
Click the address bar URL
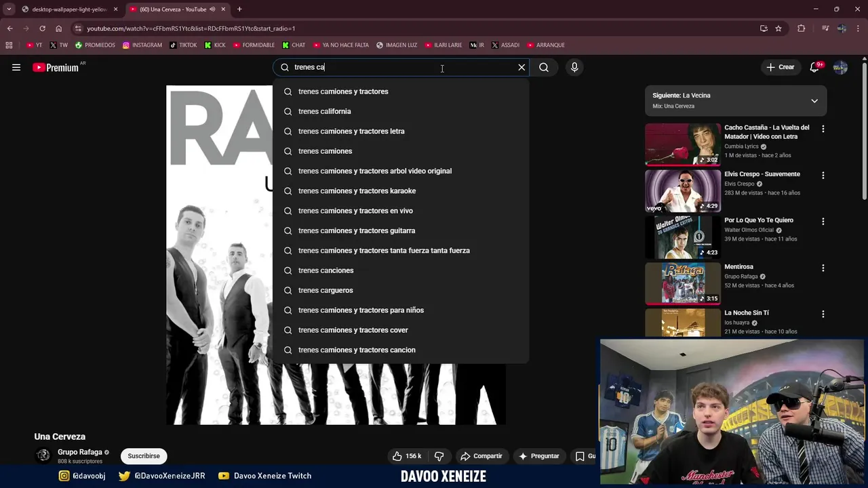(x=191, y=28)
